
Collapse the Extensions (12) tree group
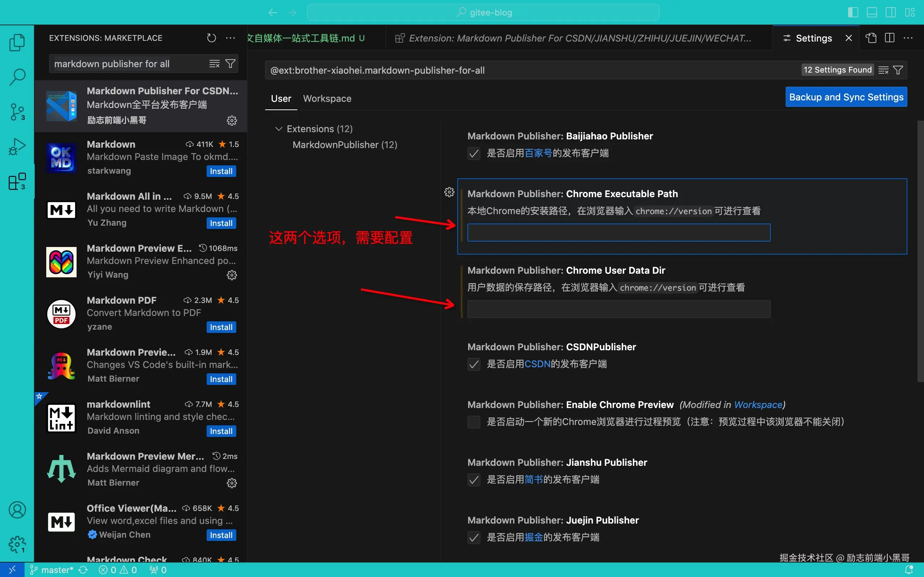tap(279, 129)
